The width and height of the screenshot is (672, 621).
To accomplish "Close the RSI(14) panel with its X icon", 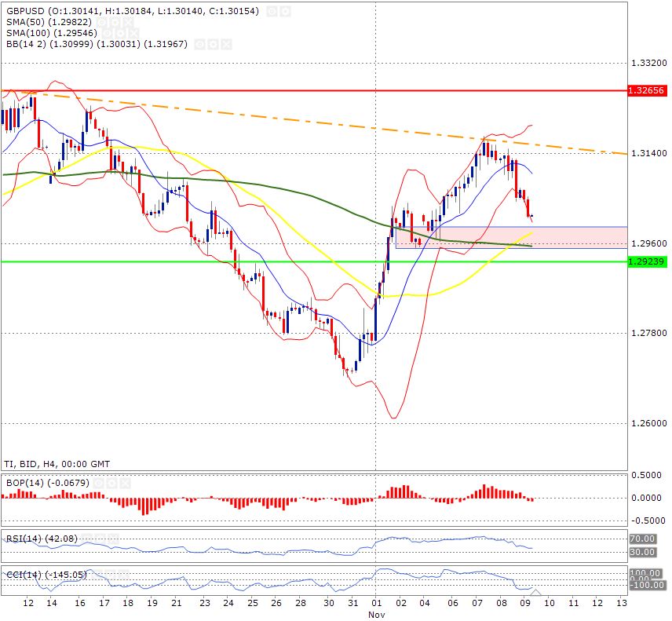I will 114,539.
